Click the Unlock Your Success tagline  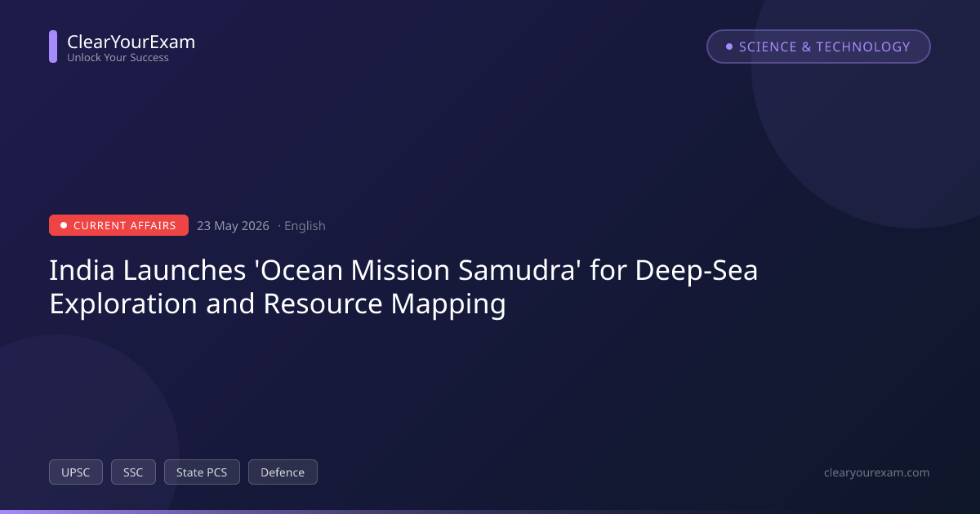118,58
